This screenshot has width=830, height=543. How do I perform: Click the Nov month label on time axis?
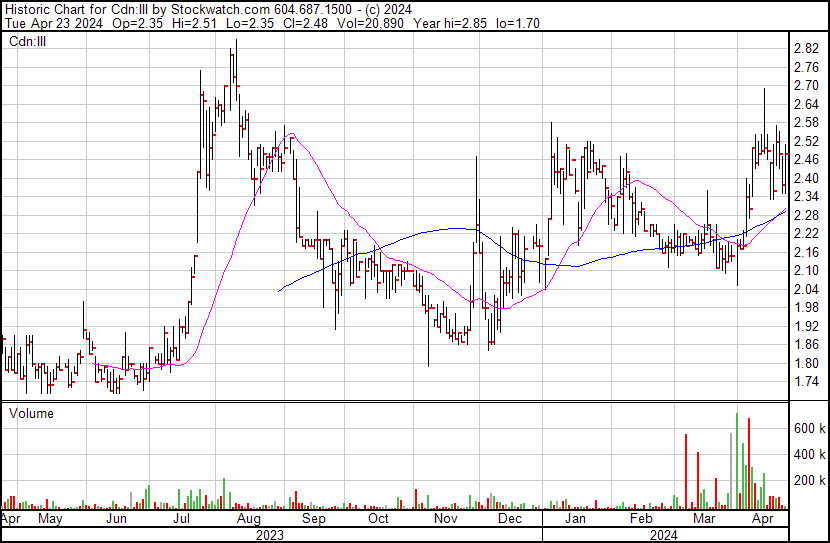tap(445, 520)
